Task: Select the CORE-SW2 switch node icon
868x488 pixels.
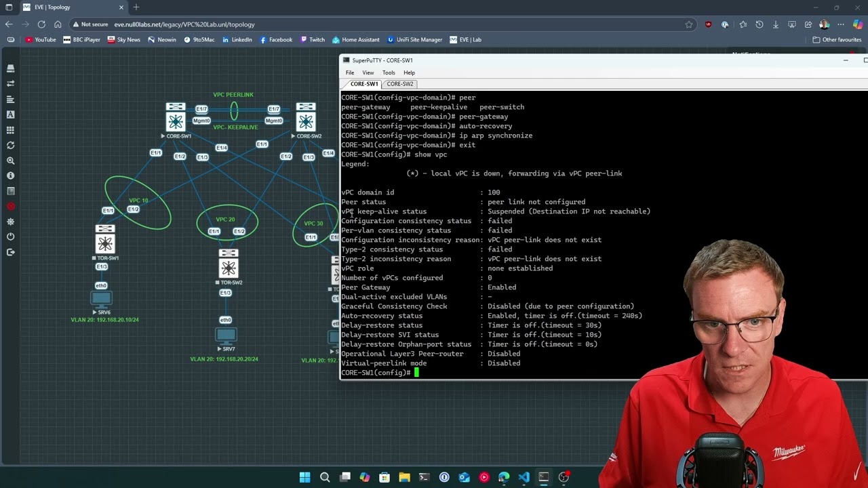Action: [x=306, y=117]
